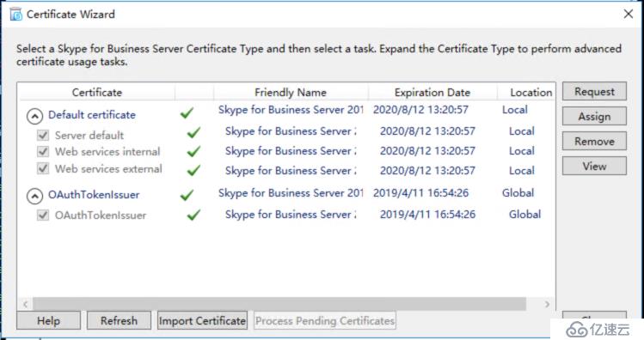The width and height of the screenshot is (644, 340).
Task: Click friendly name in Default certificate row
Action: click(291, 110)
